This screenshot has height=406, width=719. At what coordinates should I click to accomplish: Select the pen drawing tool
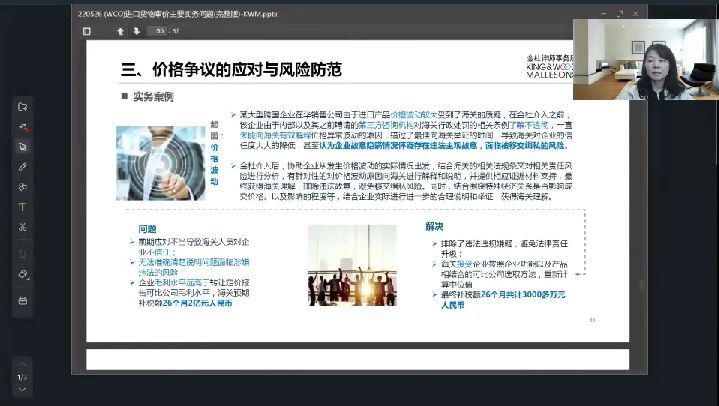point(22,166)
